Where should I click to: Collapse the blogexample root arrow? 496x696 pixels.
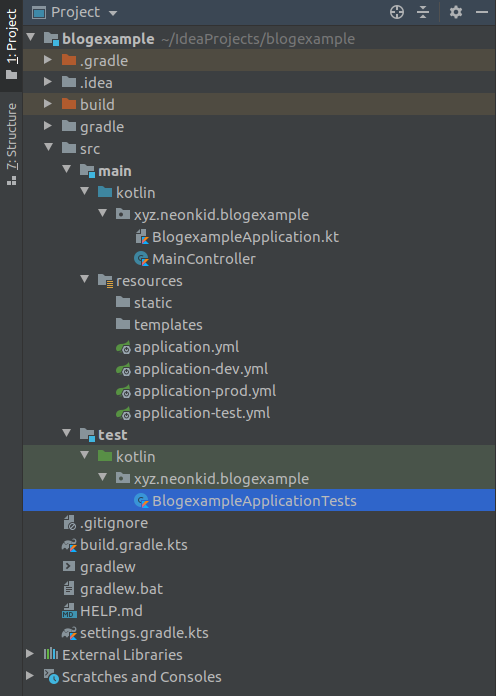click(x=31, y=37)
